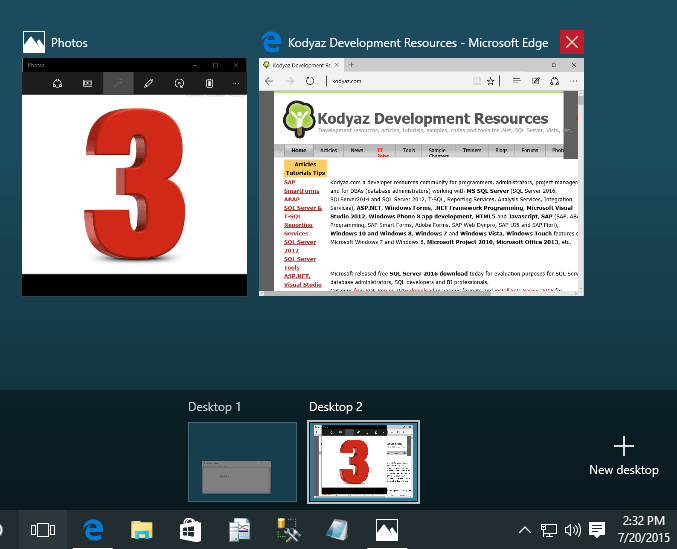
Task: Click the Delete trash icon in Photos
Action: [209, 83]
